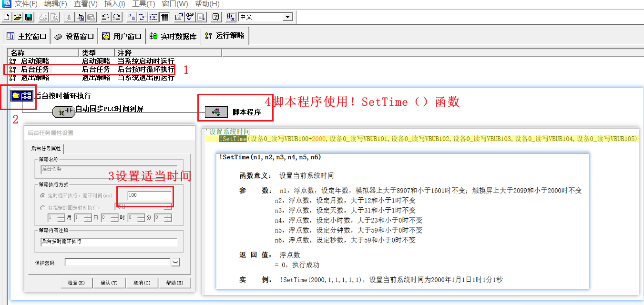Open the 文件(F) menu
Viewport: 644px width, 305px height.
click(26, 4)
